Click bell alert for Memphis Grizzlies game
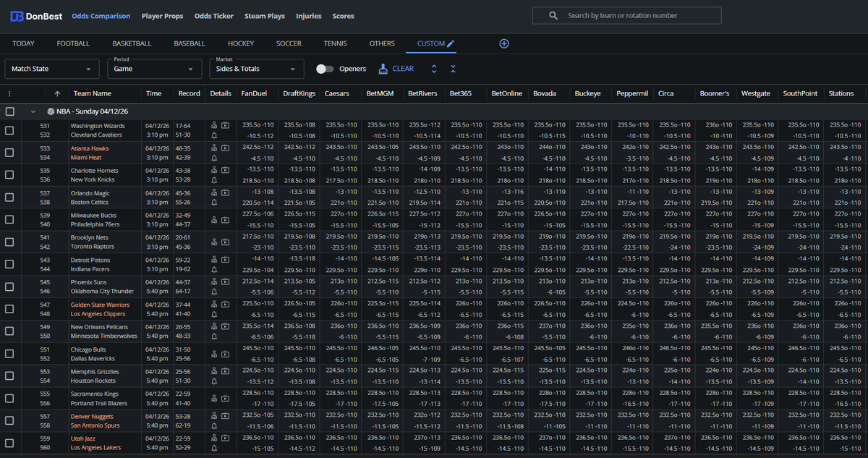868x458 pixels. point(215,382)
